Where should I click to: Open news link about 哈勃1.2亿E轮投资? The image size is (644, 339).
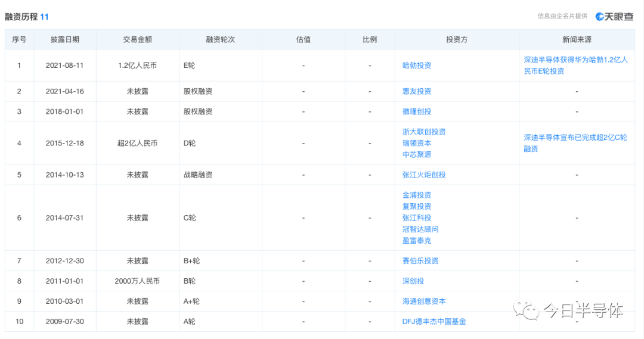point(575,66)
